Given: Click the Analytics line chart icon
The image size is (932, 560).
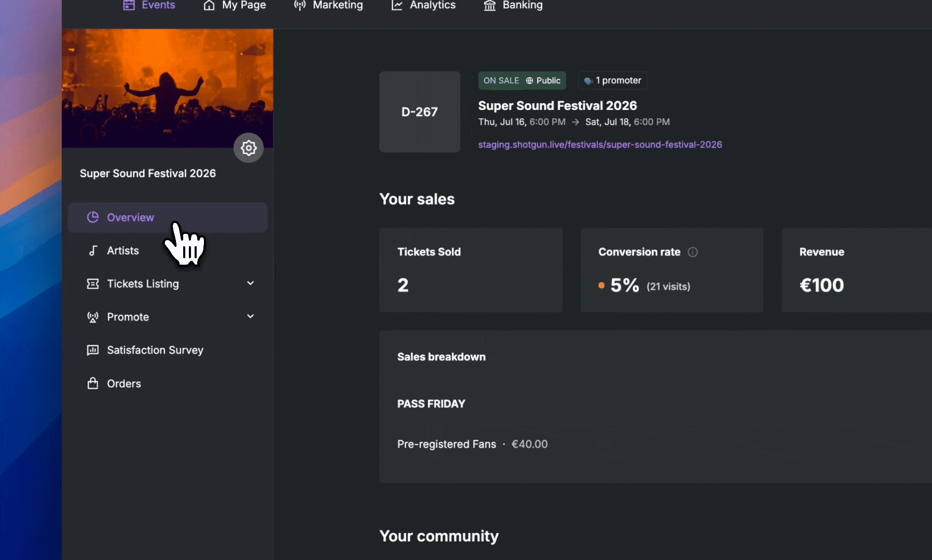Looking at the screenshot, I should coord(397,5).
